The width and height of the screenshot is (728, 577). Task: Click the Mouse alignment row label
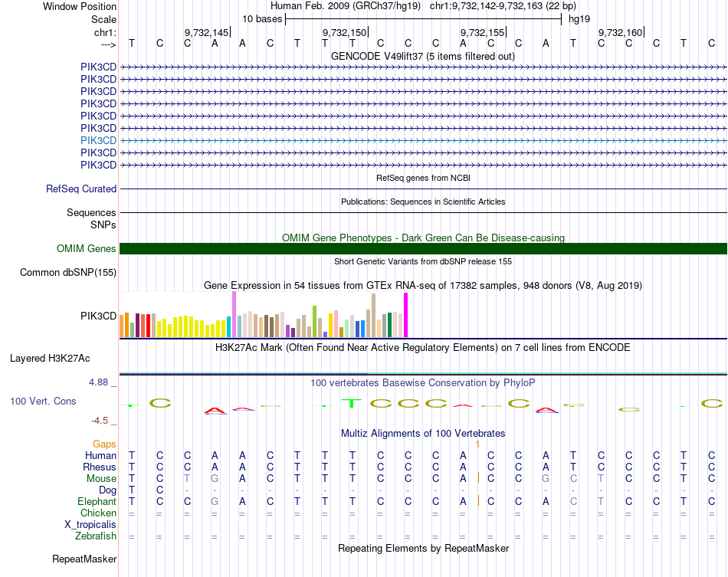pos(102,479)
